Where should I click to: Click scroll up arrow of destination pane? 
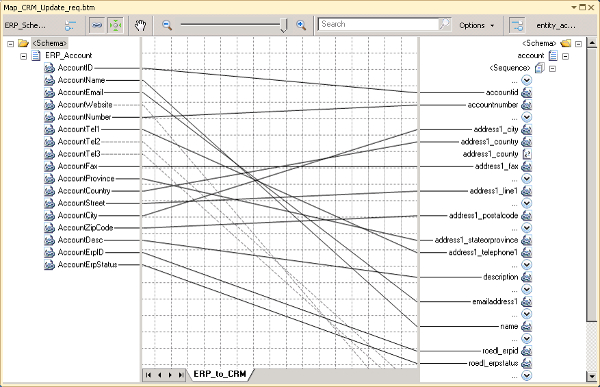pos(592,42)
